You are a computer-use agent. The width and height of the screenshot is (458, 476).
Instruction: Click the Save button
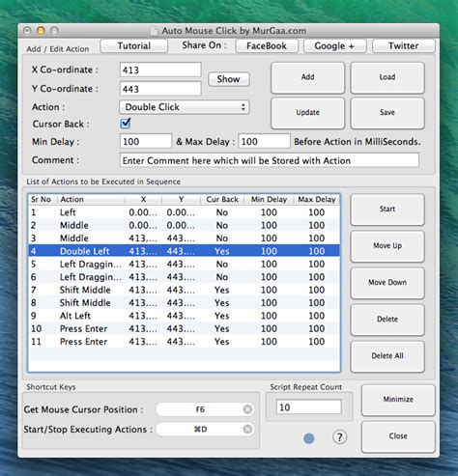(x=387, y=113)
